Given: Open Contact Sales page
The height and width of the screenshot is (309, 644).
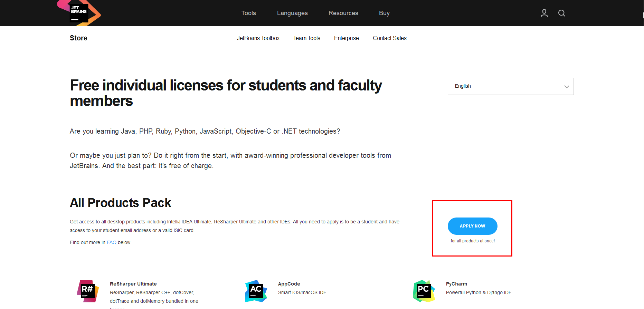Looking at the screenshot, I should pyautogui.click(x=390, y=38).
